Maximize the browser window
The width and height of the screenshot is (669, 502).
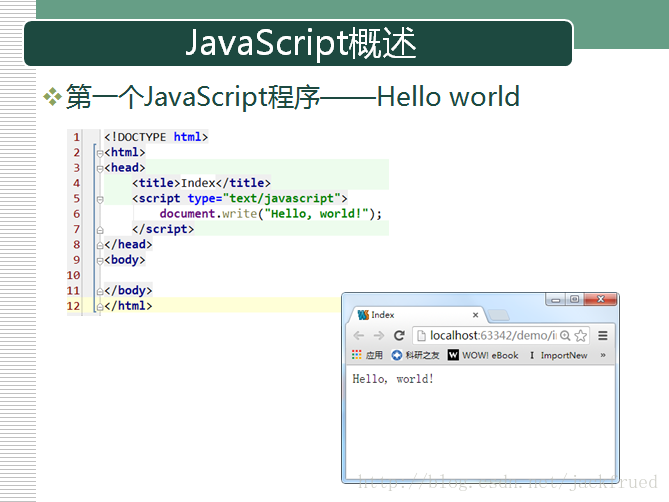pos(575,299)
